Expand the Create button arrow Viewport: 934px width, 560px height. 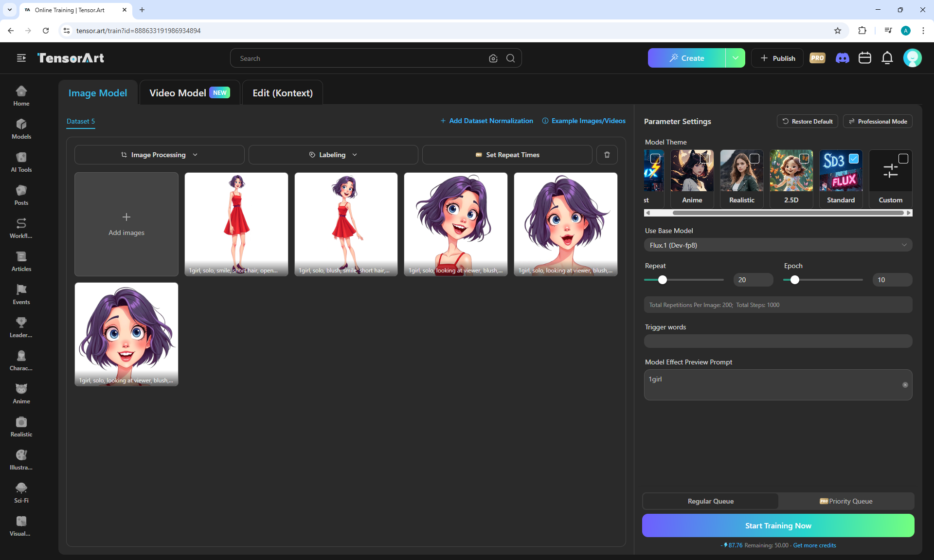(735, 58)
